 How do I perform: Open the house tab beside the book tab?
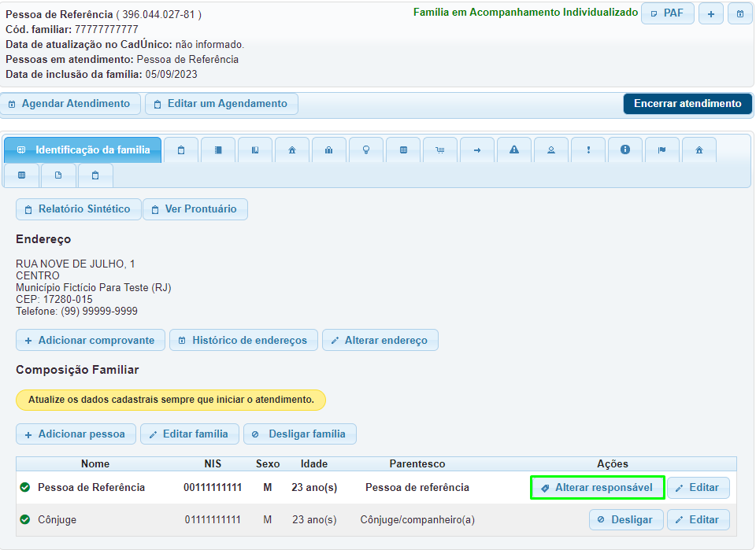click(x=292, y=149)
